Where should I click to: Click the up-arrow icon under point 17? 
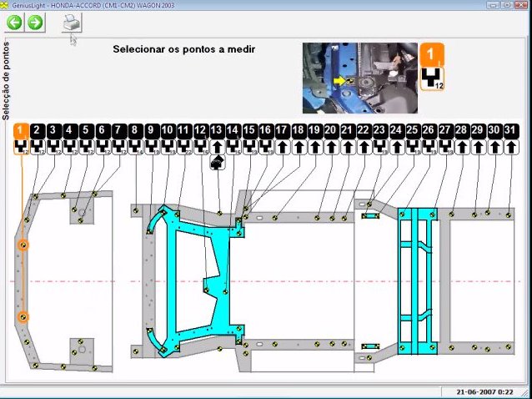[283, 148]
